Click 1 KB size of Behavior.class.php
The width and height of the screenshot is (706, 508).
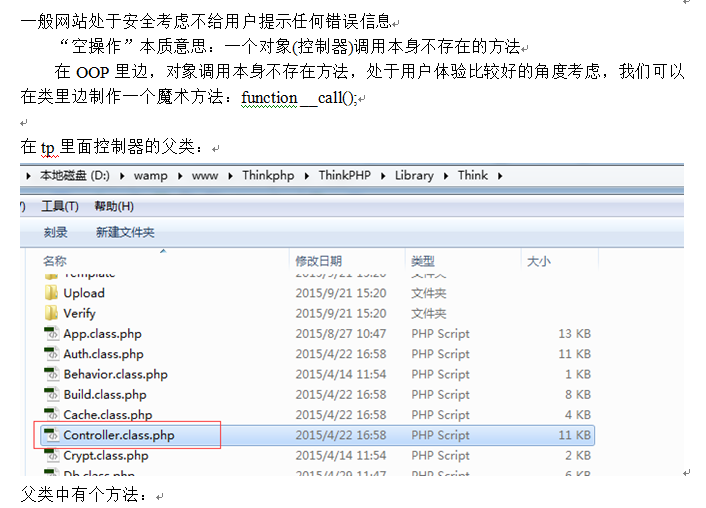click(x=578, y=374)
